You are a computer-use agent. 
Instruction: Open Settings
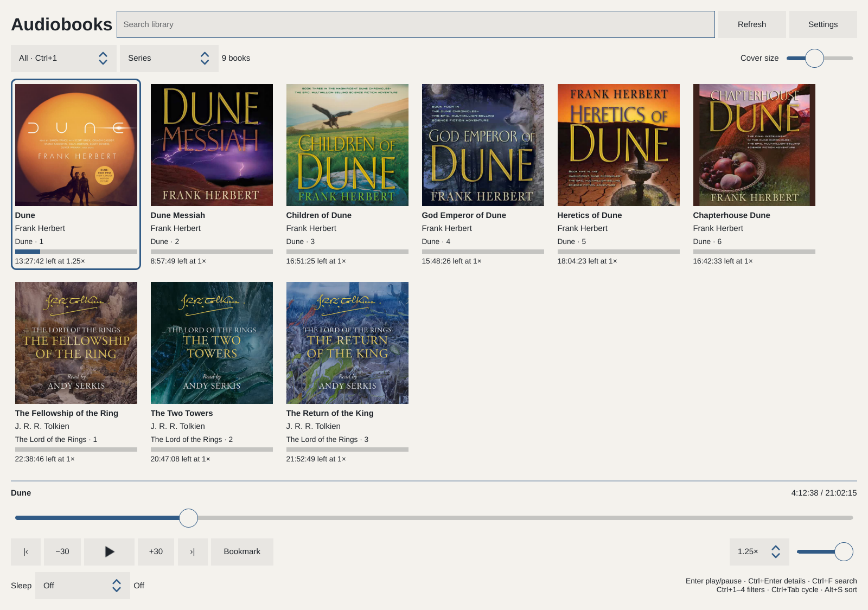[x=823, y=24]
